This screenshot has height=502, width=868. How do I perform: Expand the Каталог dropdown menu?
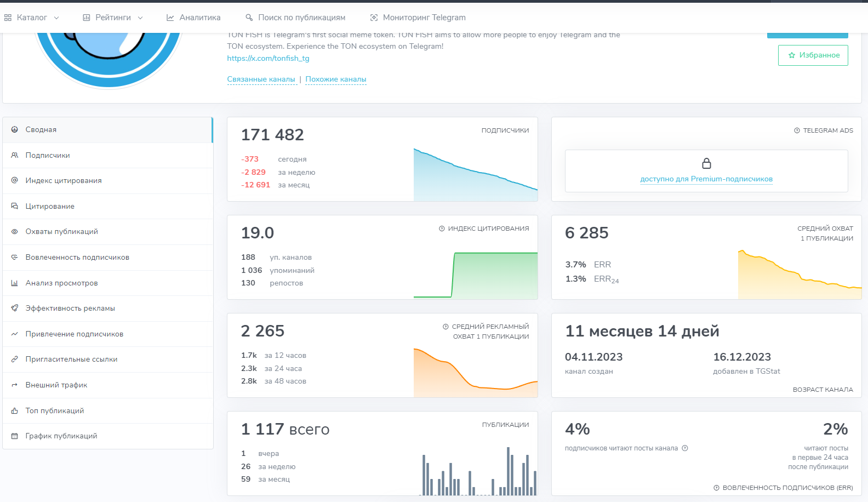click(32, 18)
